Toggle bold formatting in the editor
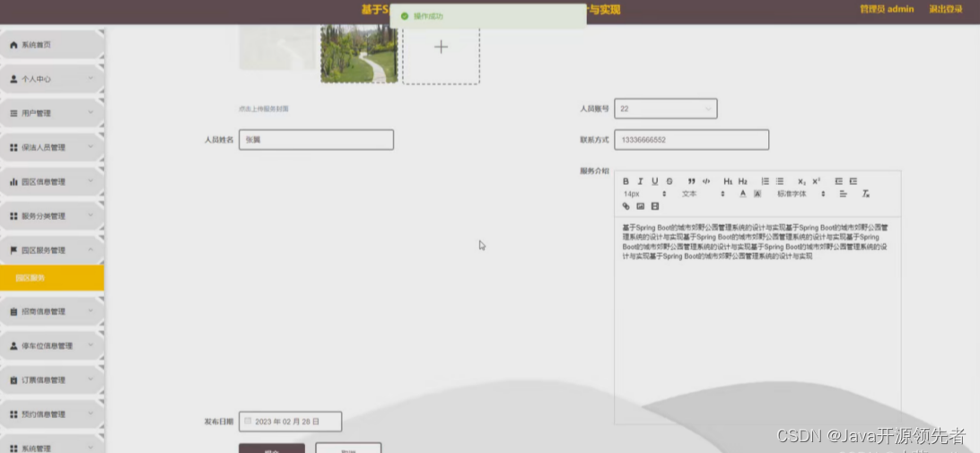This screenshot has height=453, width=980. click(626, 181)
